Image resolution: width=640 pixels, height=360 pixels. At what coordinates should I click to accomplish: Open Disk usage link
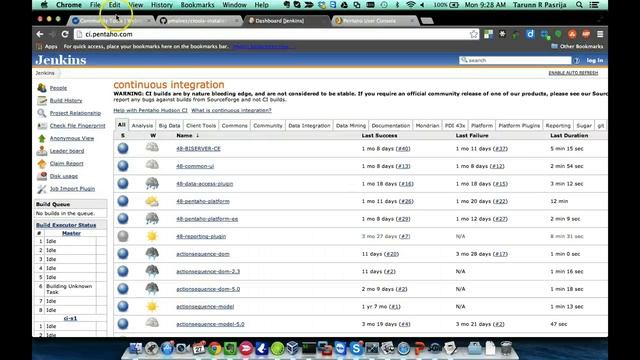pyautogui.click(x=64, y=176)
